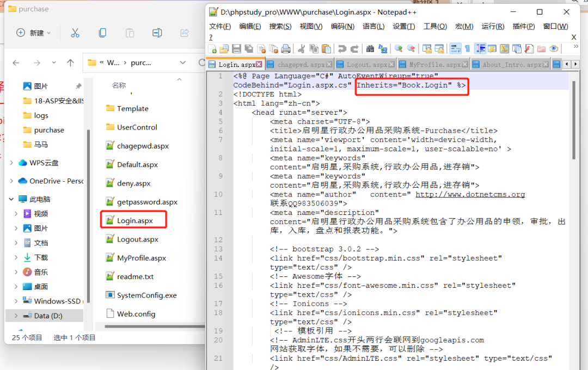Screen dimensions: 588x370
Task: Go back using Explorer's back arrow
Action: point(16,63)
